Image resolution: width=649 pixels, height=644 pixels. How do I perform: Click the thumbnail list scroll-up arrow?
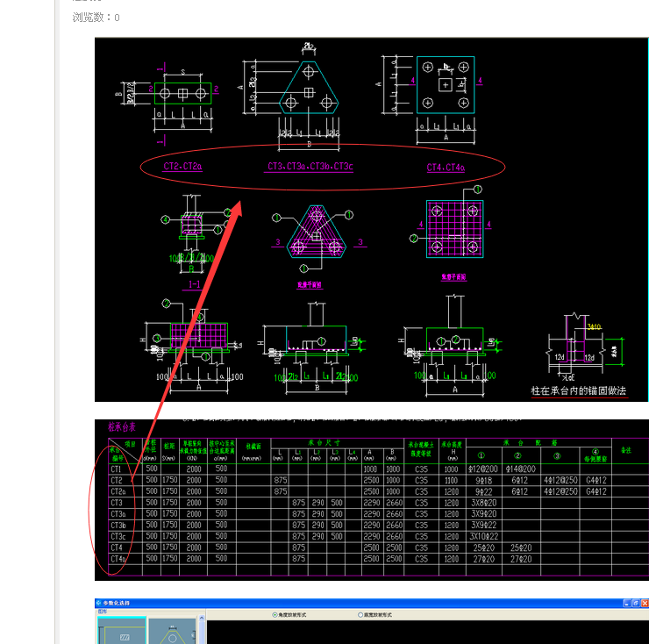pyautogui.click(x=202, y=619)
